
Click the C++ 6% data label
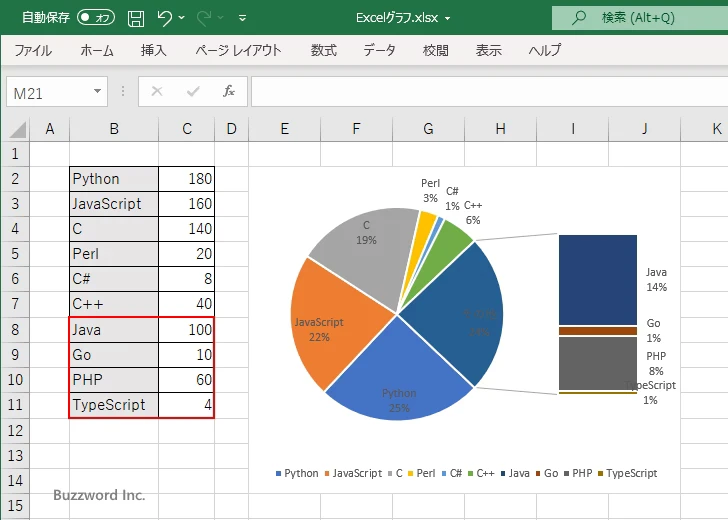[x=473, y=213]
